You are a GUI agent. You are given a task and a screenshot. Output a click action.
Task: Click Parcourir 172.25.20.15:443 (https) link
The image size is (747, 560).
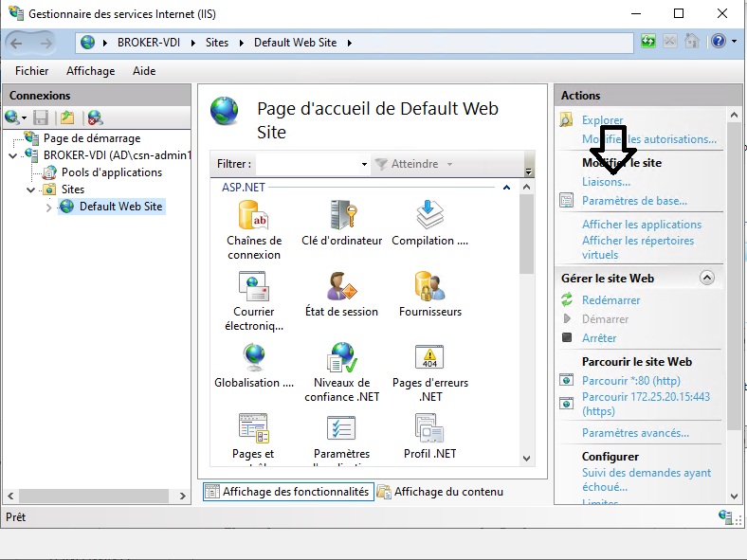[x=646, y=404]
